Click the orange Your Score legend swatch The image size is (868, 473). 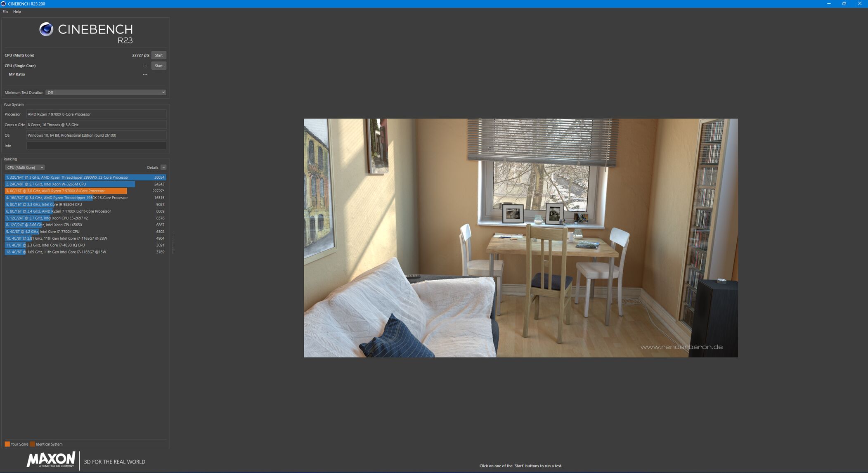(x=7, y=444)
